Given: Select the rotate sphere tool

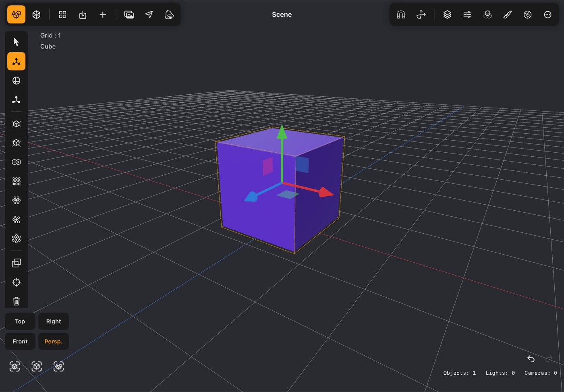Looking at the screenshot, I should click(x=16, y=81).
